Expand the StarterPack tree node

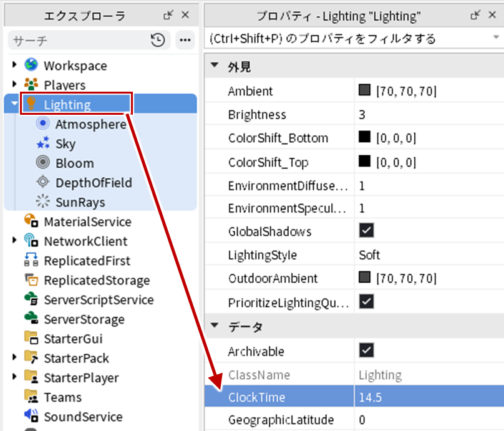click(14, 357)
